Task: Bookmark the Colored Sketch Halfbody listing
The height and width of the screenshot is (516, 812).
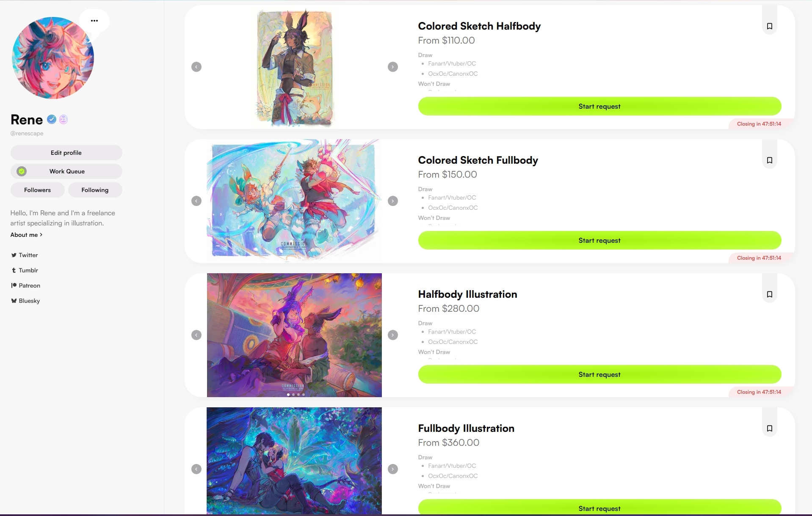Action: pyautogui.click(x=769, y=26)
